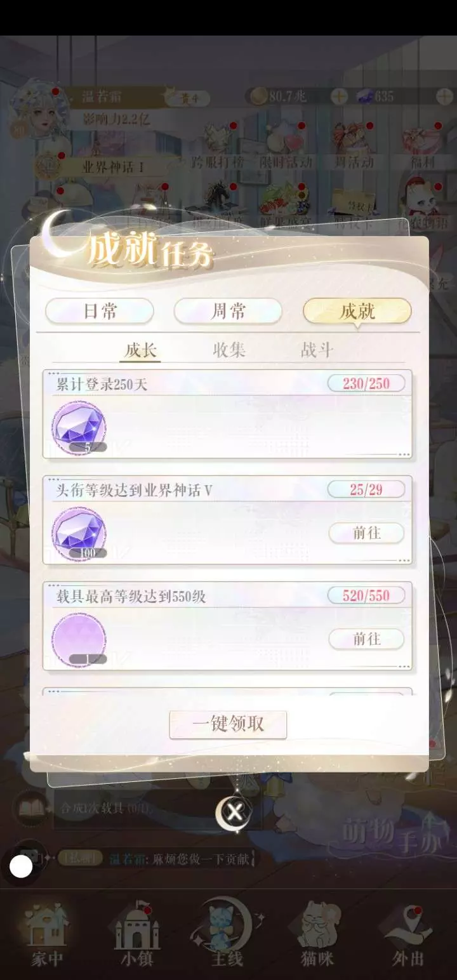Open the 猫咪 cat icon
457x980 pixels.
(x=317, y=935)
